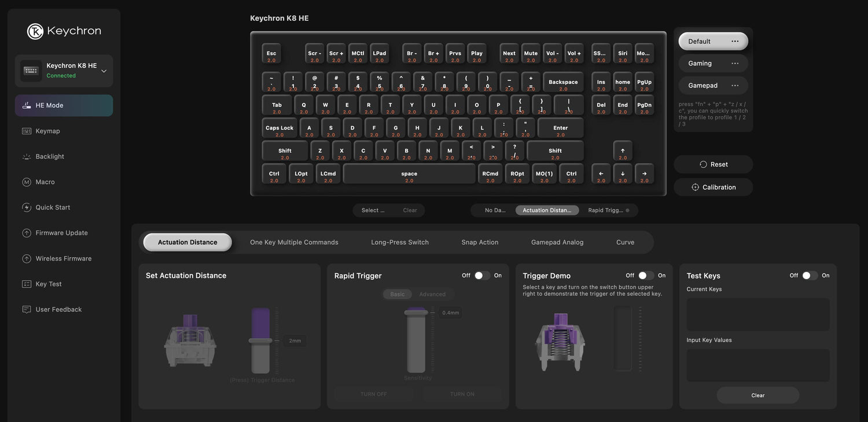
Task: Click the Keychron logo icon
Action: click(x=35, y=31)
